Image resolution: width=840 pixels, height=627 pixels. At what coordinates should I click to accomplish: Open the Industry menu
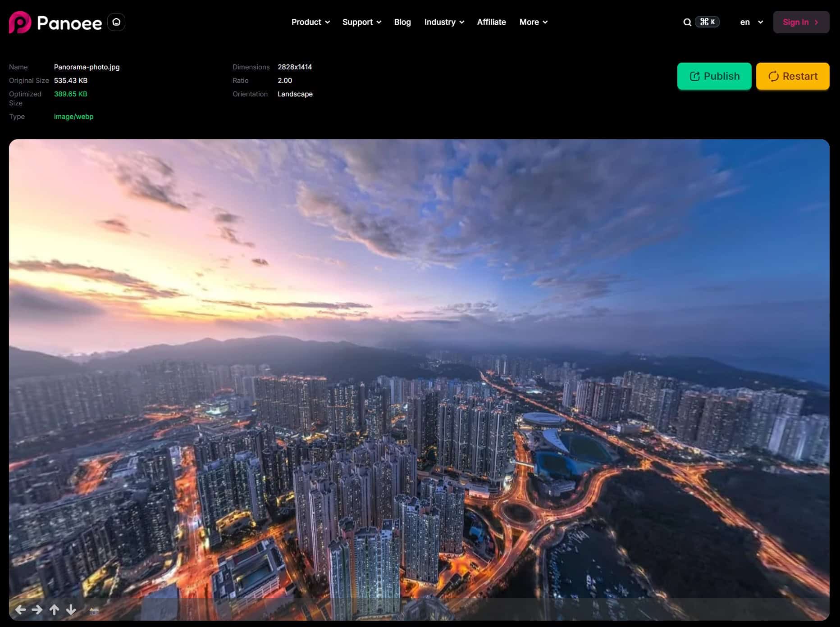coord(443,22)
